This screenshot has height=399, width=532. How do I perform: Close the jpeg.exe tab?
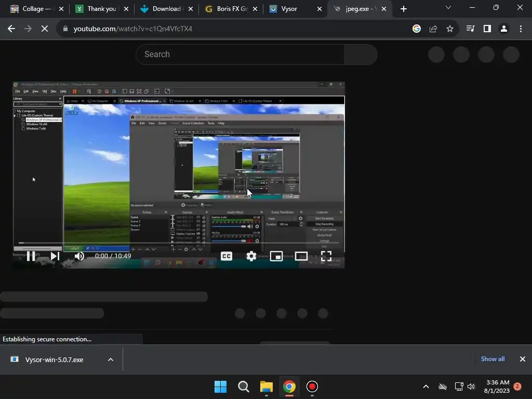tap(384, 9)
